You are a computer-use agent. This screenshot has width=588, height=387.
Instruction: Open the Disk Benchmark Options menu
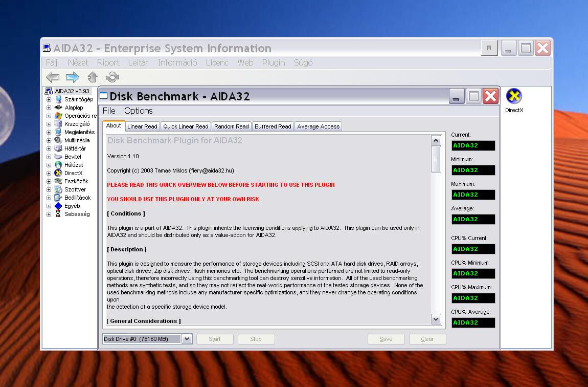[139, 111]
